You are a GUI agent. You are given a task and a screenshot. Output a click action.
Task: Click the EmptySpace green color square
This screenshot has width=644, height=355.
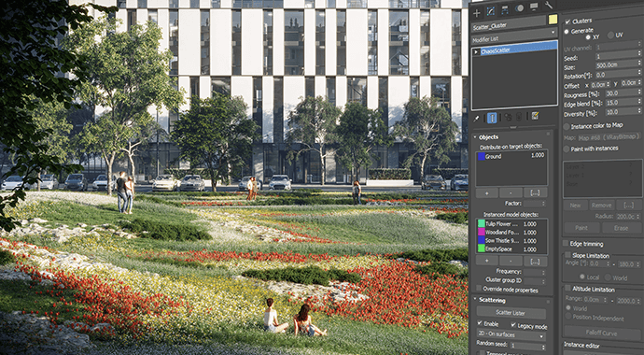(481, 248)
